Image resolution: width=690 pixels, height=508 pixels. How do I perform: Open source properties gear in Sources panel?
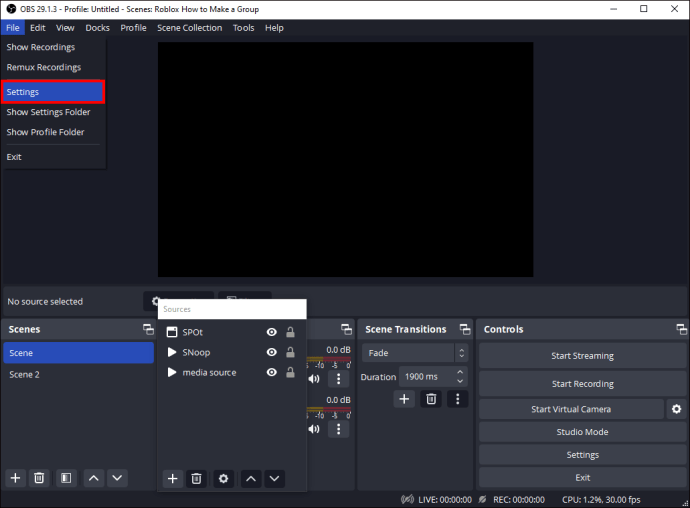[x=224, y=479]
